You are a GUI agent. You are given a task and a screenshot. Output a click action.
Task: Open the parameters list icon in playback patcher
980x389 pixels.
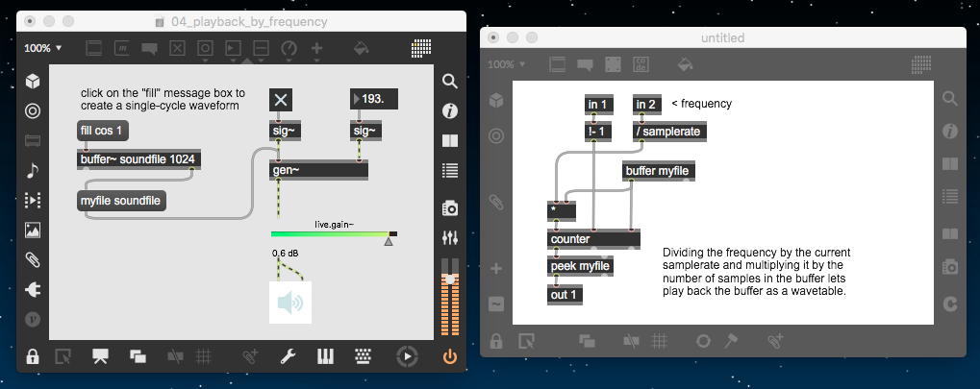tap(450, 170)
